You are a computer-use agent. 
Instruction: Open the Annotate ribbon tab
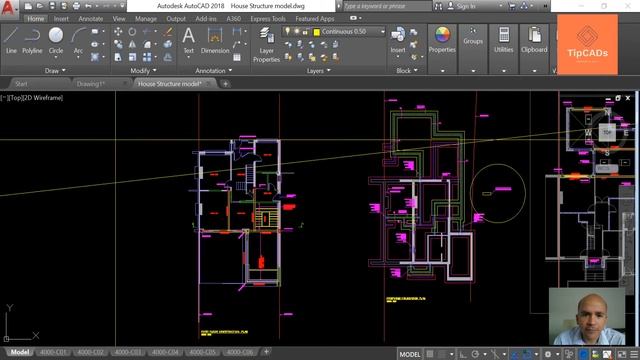coord(91,19)
